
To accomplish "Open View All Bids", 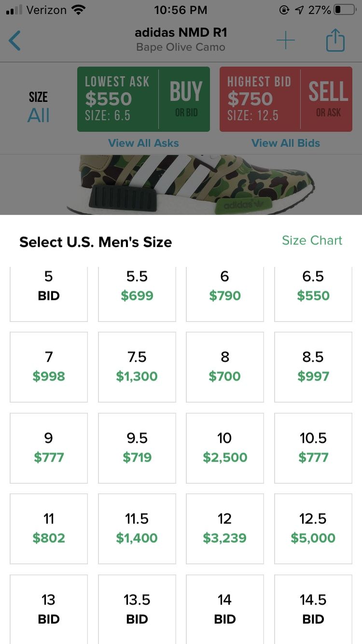I will (286, 143).
